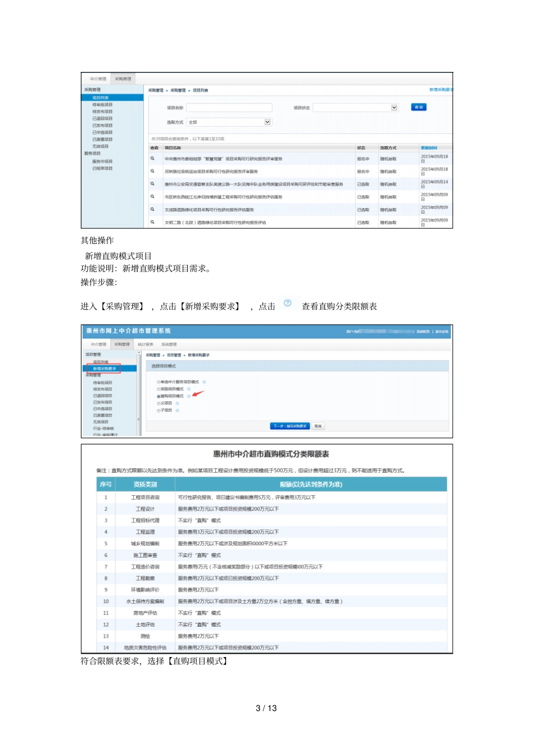Image resolution: width=534 pixels, height=756 pixels.
Task: Open 系统管理 tab
Action: [x=169, y=345]
